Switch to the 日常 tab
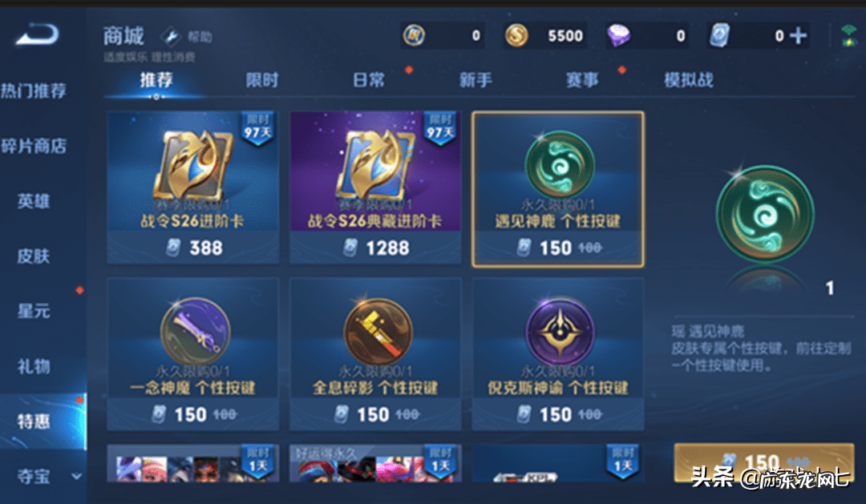 [368, 80]
